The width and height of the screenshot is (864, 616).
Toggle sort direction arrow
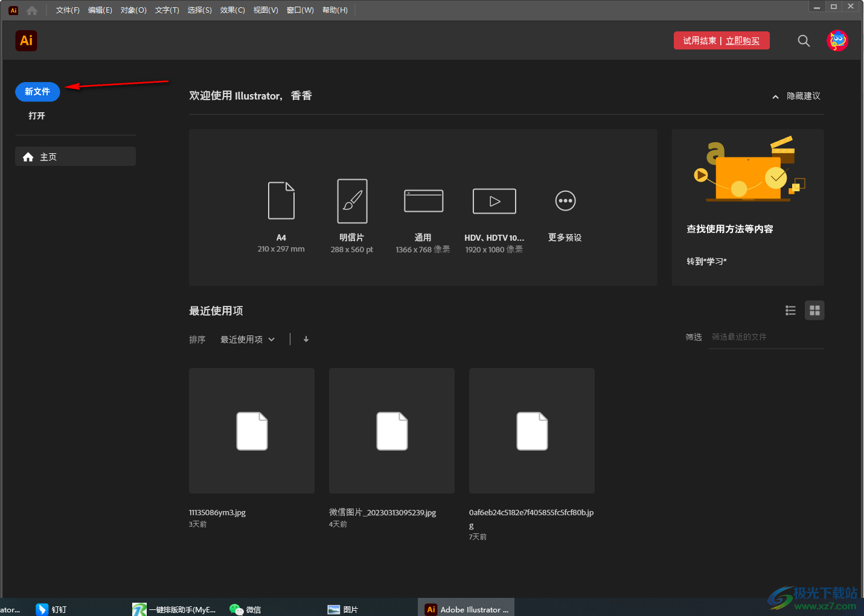coord(306,339)
